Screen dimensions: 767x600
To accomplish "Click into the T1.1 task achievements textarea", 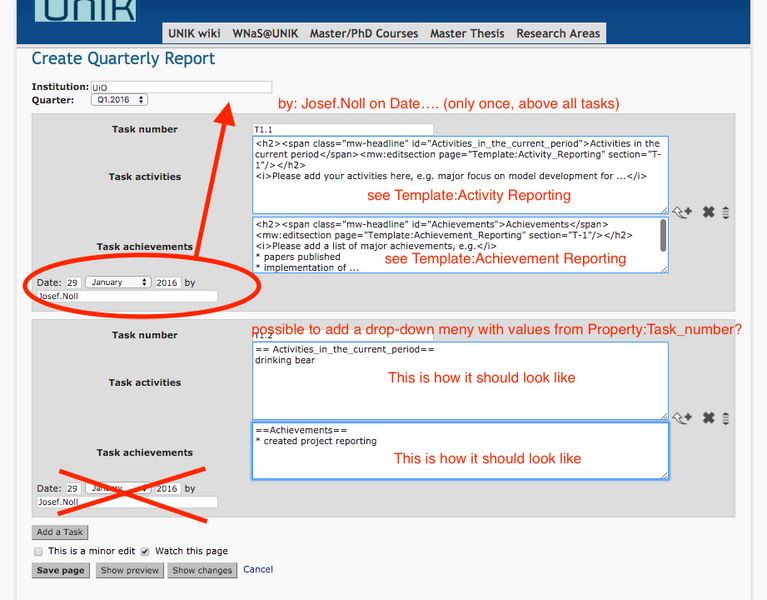I will pyautogui.click(x=460, y=245).
